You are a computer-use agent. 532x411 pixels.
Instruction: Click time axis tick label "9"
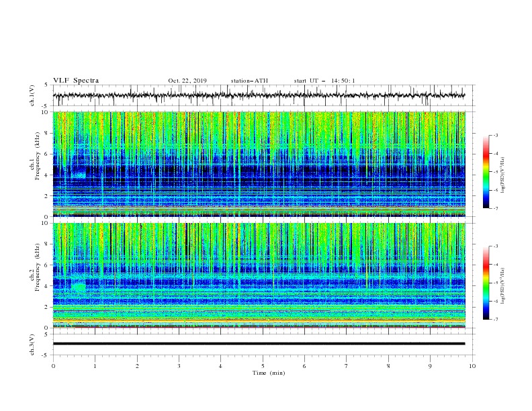tap(430, 366)
